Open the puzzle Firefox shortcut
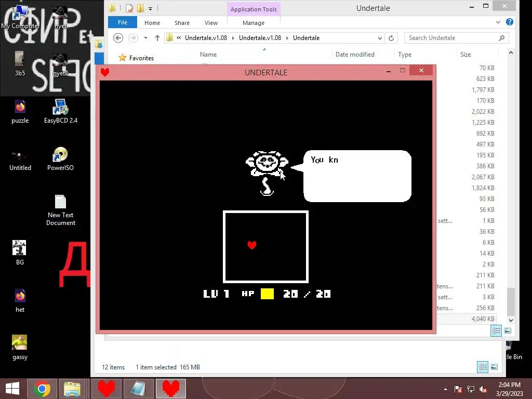532x399 pixels. pyautogui.click(x=20, y=112)
